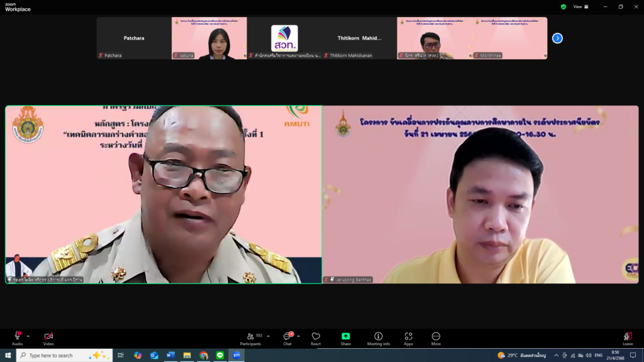Image resolution: width=644 pixels, height=362 pixels.
Task: Expand the arrow next to Participants
Action: (x=269, y=336)
